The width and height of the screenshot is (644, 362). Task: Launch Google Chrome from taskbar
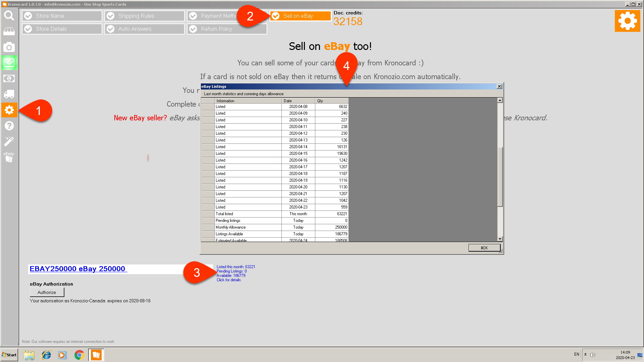(x=79, y=355)
